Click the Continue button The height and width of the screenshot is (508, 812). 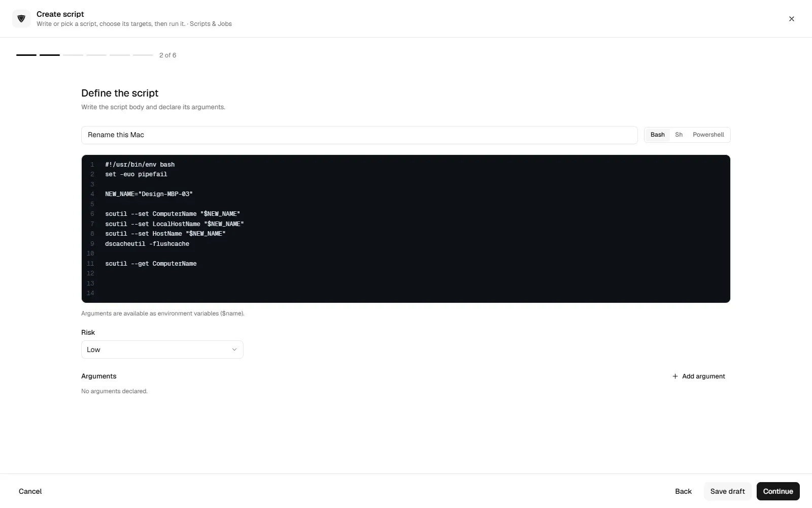778,491
